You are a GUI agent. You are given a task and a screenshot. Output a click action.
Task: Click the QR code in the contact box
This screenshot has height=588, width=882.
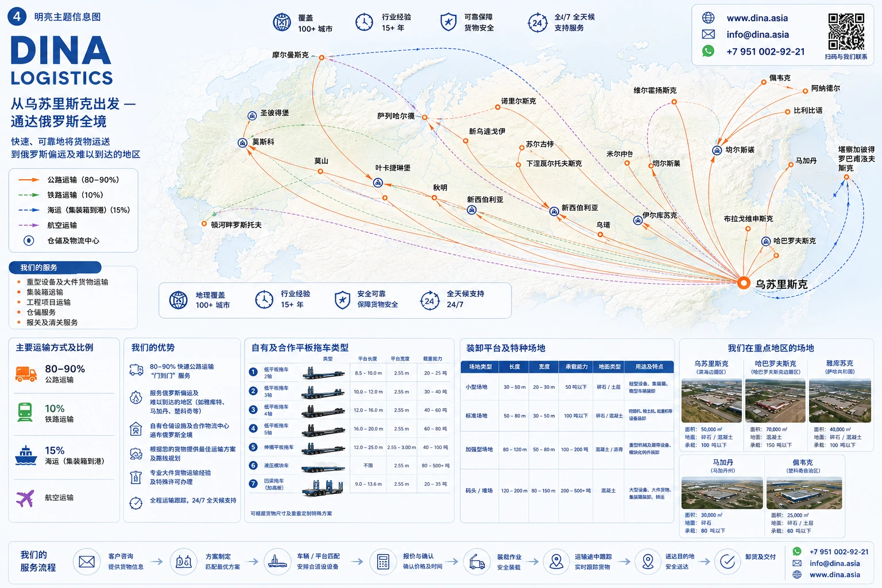846,32
